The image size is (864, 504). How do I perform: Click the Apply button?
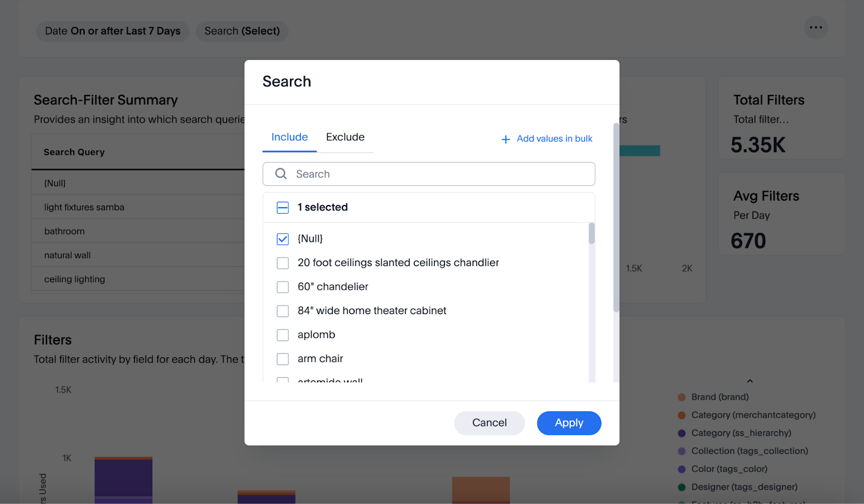click(x=569, y=423)
